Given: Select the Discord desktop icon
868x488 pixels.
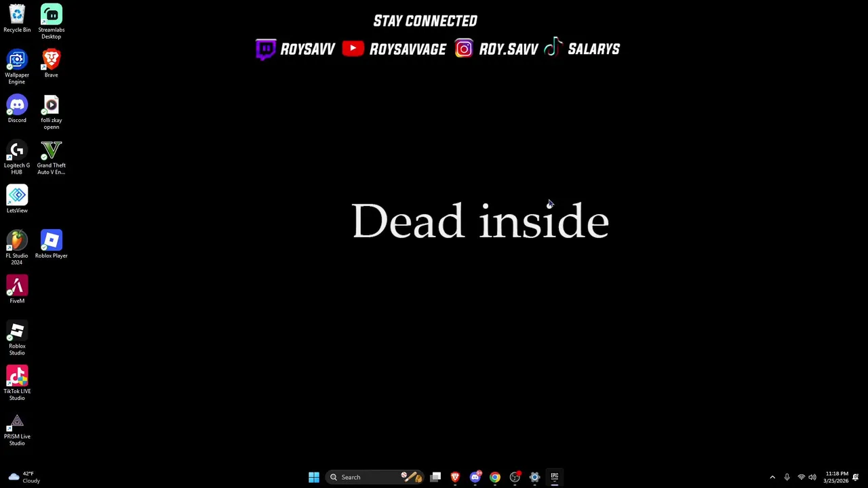Looking at the screenshot, I should [x=17, y=109].
